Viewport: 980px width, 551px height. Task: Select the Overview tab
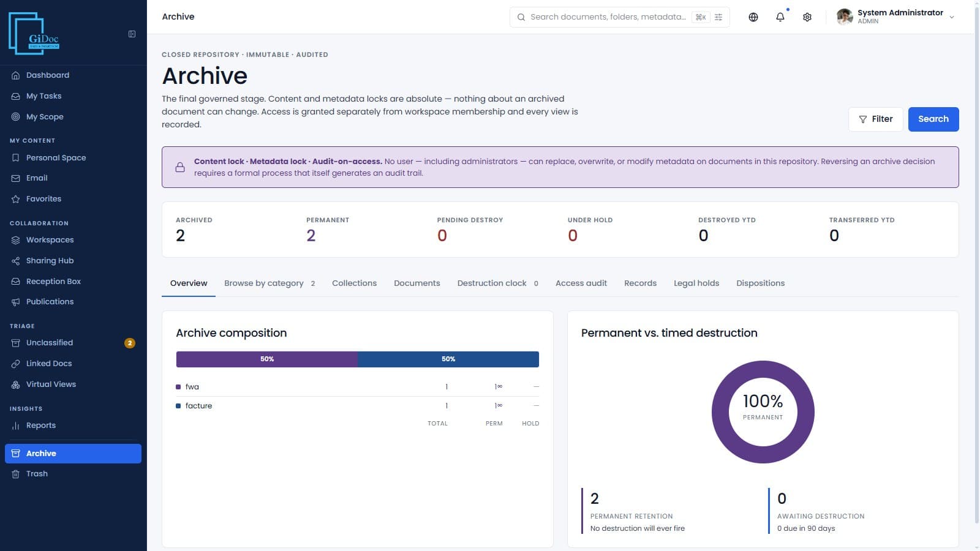[189, 283]
